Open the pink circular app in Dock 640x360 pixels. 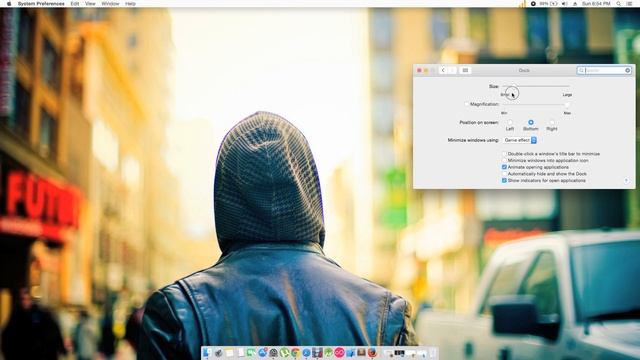[340, 352]
